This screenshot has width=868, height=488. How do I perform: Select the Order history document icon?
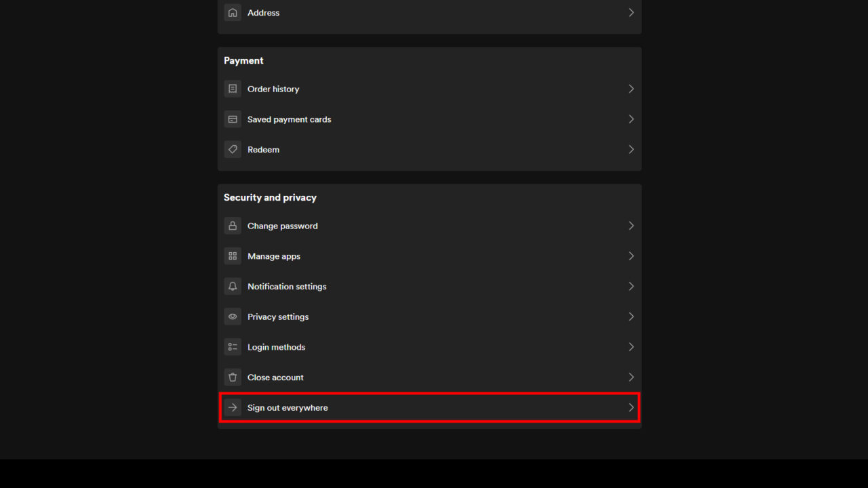(233, 88)
